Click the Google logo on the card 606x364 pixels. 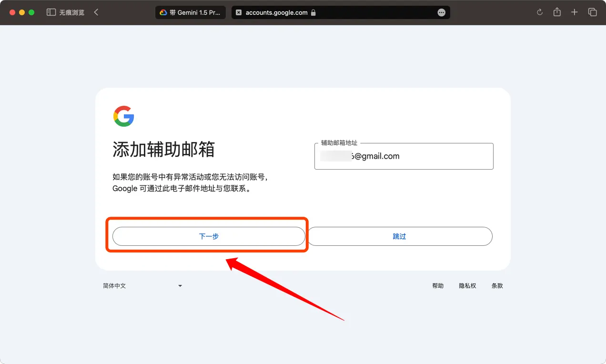click(x=124, y=116)
